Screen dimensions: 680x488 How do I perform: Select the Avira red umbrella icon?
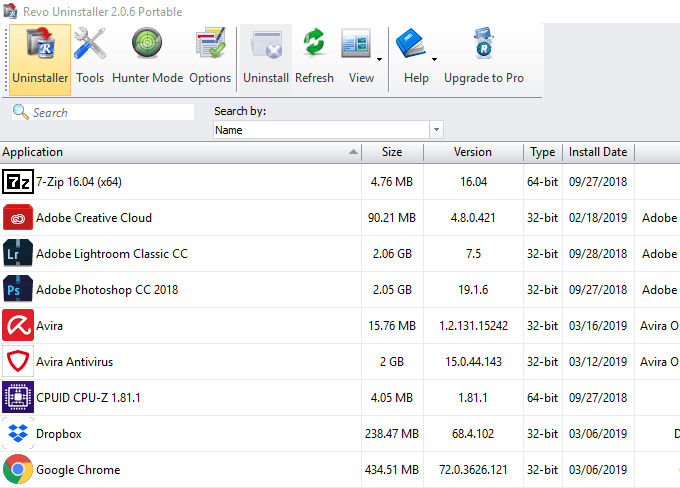coord(18,325)
